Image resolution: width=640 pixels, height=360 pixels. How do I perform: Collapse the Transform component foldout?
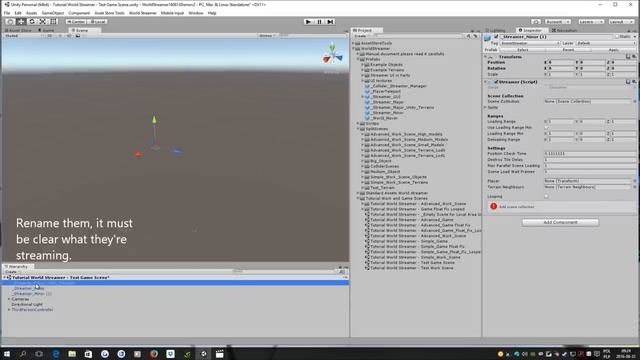pyautogui.click(x=486, y=57)
